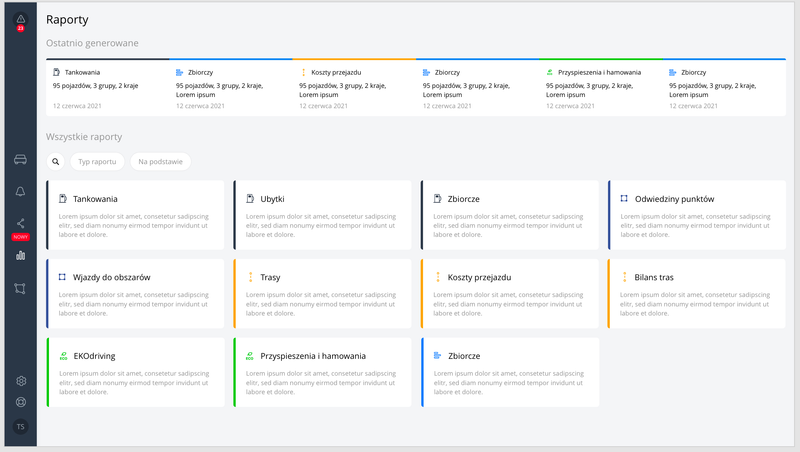Open the areas polygon icon in sidebar
Viewport: 800px width, 452px height.
coord(20,288)
